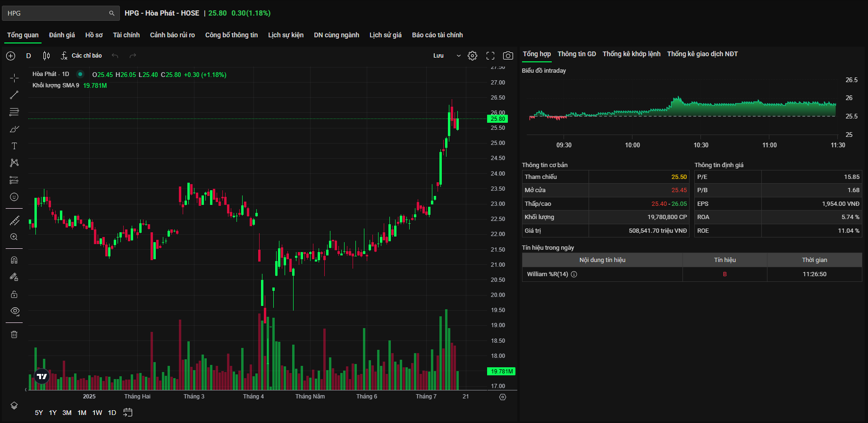Screen dimensions: 868x423
Task: Toggle stay in drawing mode
Action: click(14, 277)
